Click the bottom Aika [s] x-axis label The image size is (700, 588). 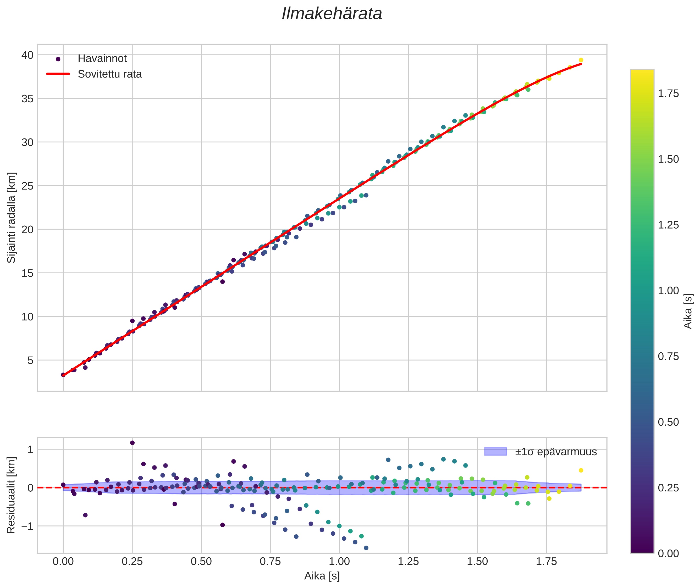pyautogui.click(x=322, y=576)
